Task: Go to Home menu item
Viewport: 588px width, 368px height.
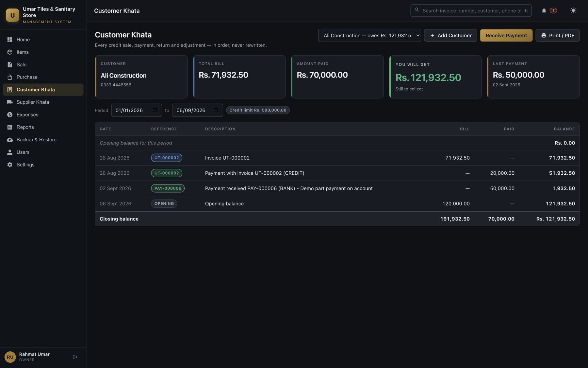Action: pos(43,40)
